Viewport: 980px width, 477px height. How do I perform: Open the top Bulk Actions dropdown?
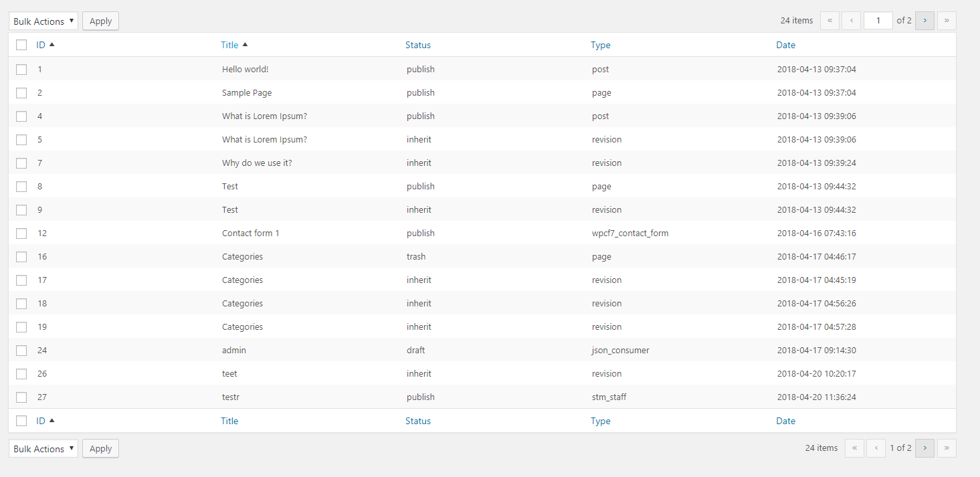click(43, 21)
